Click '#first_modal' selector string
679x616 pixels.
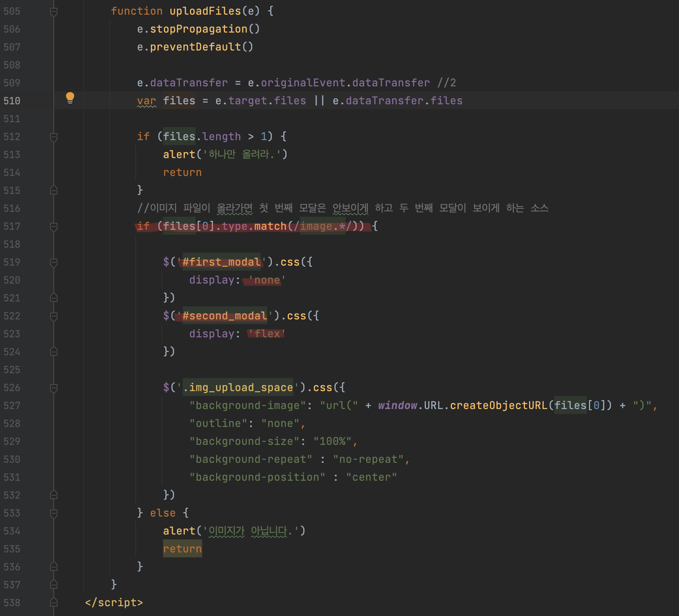tap(222, 262)
